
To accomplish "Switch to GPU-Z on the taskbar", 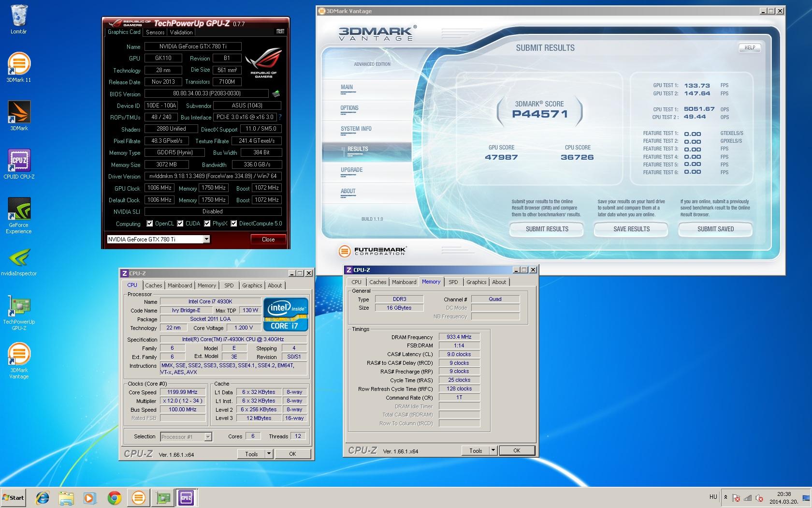I will click(162, 497).
